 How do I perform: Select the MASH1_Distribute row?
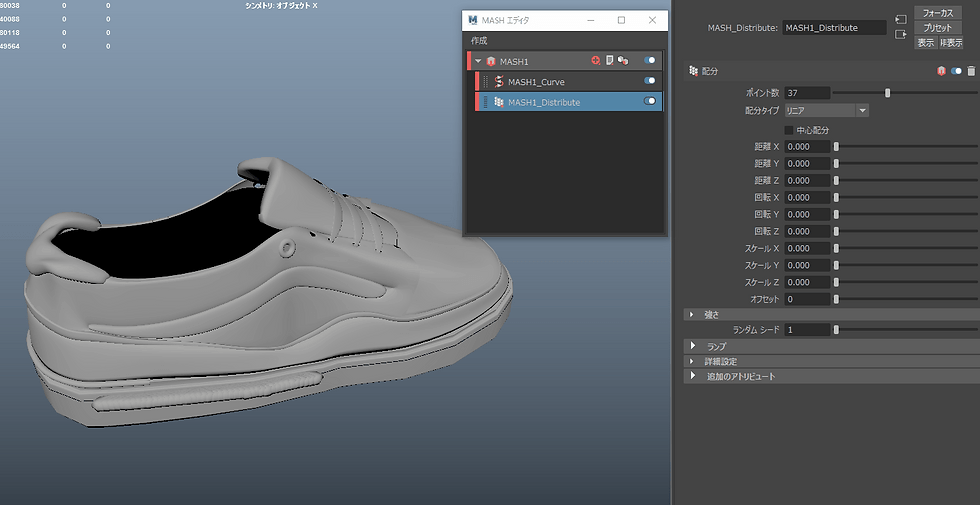pos(569,102)
